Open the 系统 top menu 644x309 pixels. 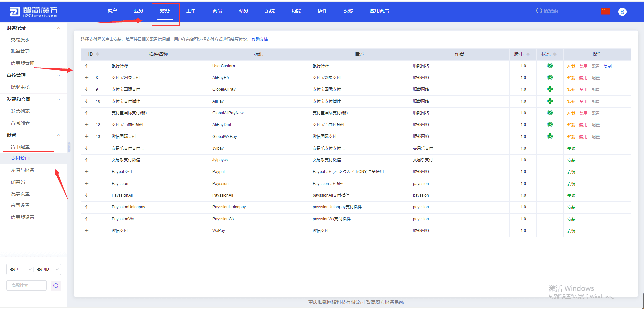click(270, 11)
